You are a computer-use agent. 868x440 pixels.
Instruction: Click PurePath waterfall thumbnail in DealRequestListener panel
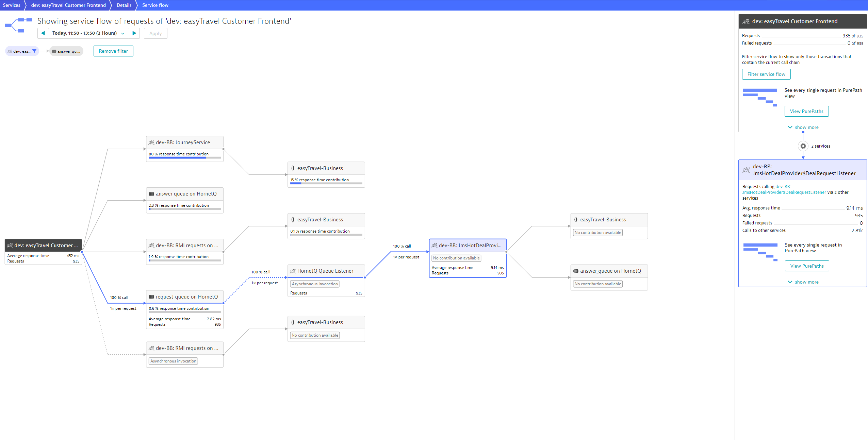(x=761, y=252)
